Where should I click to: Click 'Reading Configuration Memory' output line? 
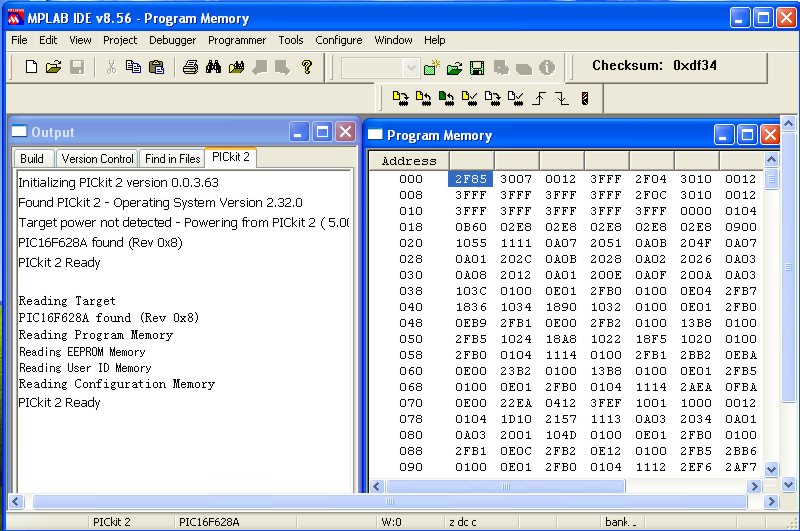tap(117, 384)
